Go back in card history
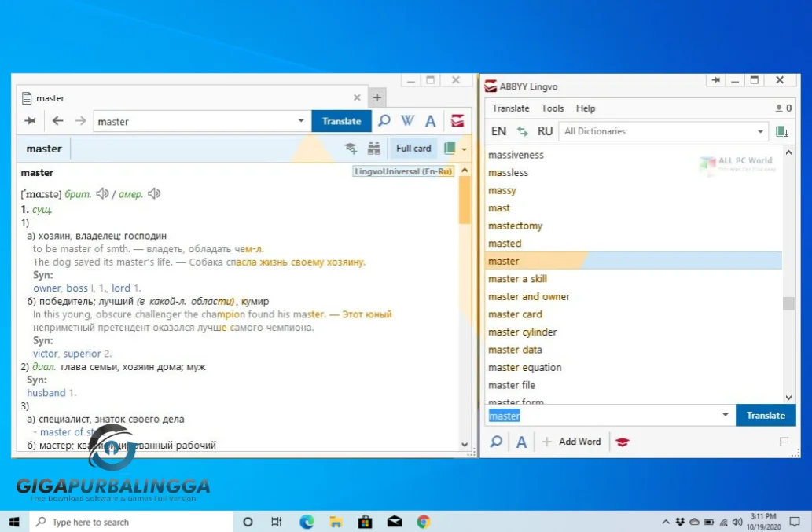 57,121
